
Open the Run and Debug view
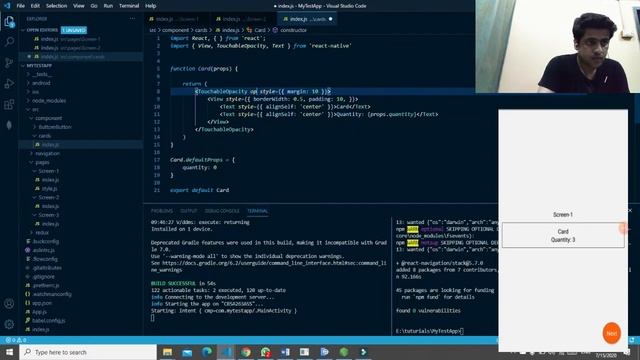tap(9, 83)
